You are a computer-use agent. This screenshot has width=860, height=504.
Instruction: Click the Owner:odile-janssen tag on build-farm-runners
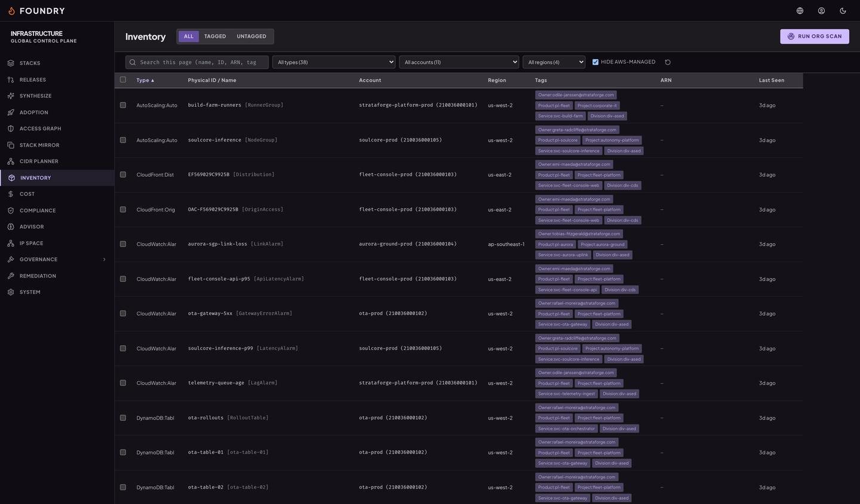(576, 95)
